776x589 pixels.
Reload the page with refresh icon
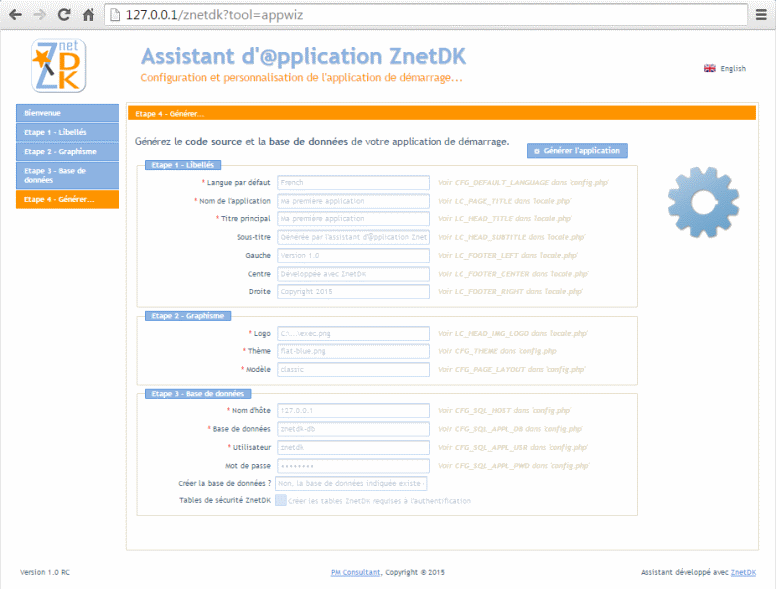tap(64, 15)
